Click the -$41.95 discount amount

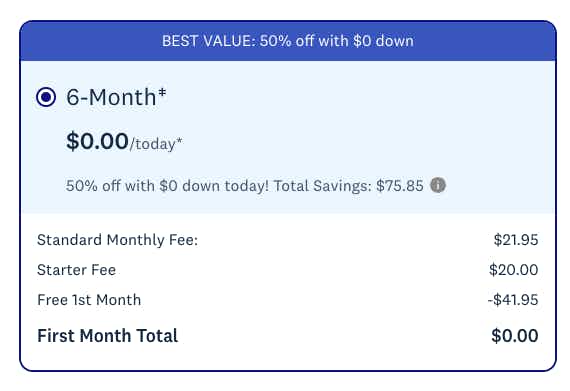point(513,300)
